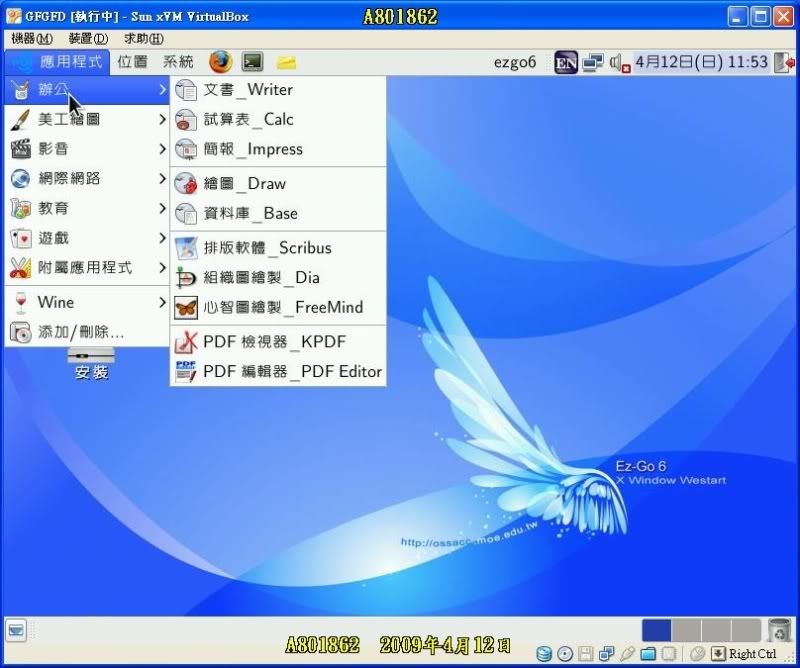Image resolution: width=800 pixels, height=668 pixels.
Task: Expand the Wine submenu
Action: pyautogui.click(x=87, y=303)
